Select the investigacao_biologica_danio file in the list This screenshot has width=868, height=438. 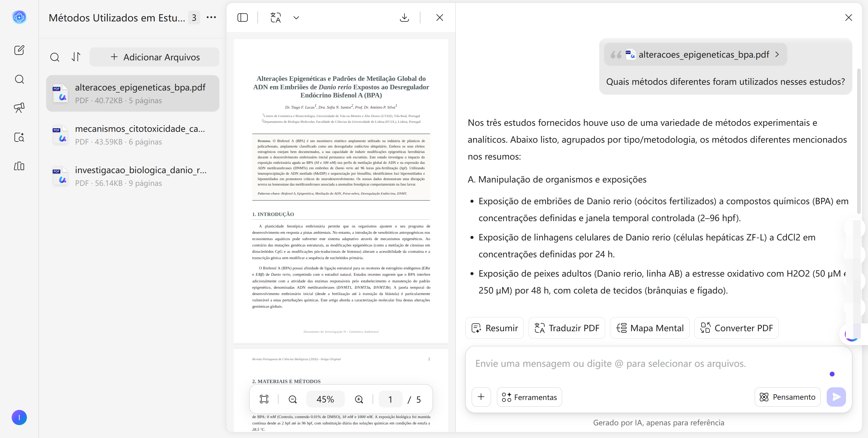point(133,176)
